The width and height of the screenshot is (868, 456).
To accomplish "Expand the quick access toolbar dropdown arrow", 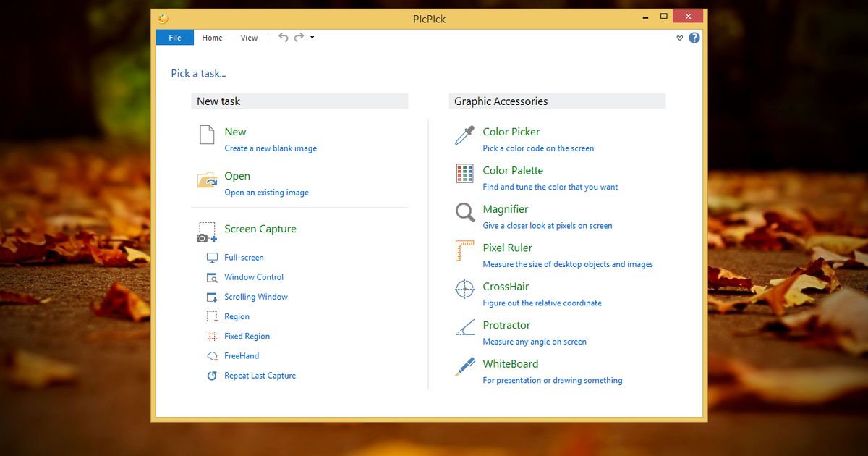I will [x=312, y=38].
